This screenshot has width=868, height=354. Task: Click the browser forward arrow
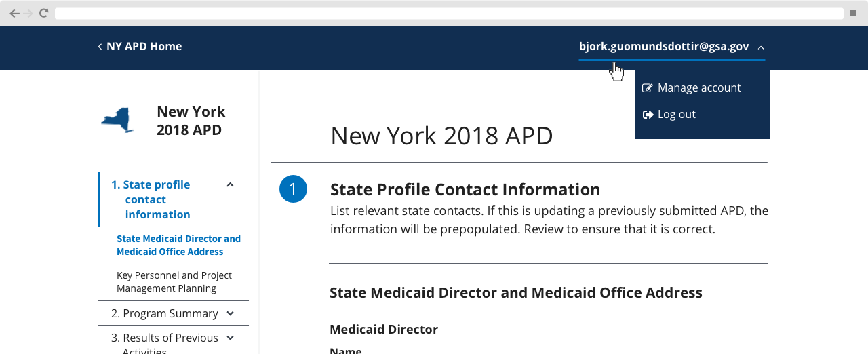point(28,13)
